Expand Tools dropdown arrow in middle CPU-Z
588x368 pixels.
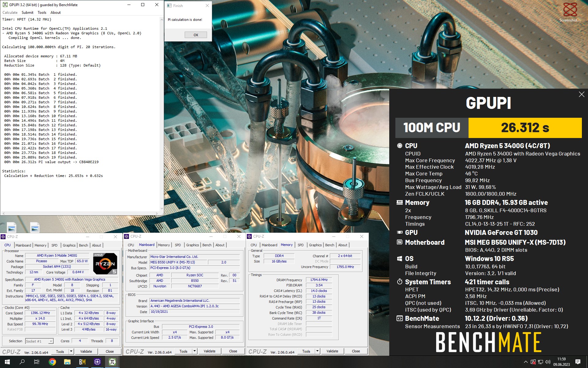click(x=194, y=351)
